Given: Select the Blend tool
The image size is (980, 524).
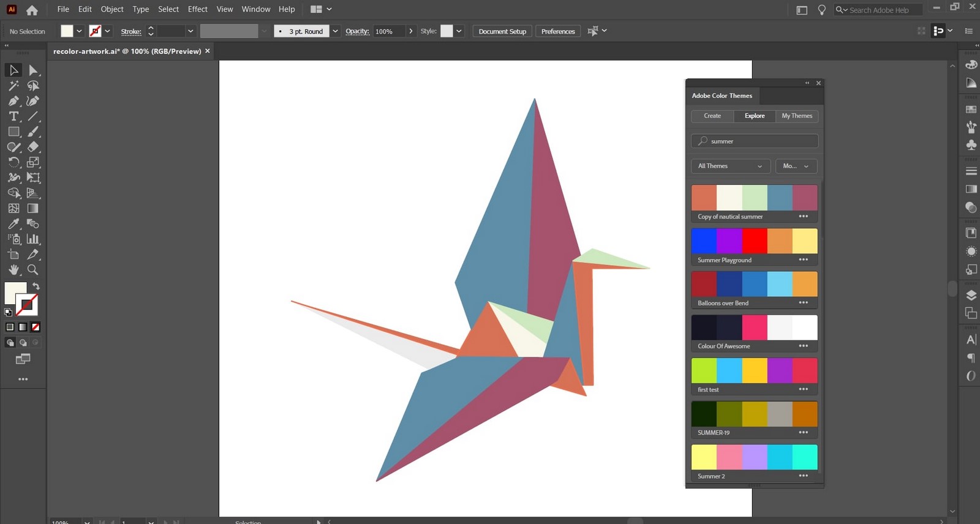Looking at the screenshot, I should 33,223.
